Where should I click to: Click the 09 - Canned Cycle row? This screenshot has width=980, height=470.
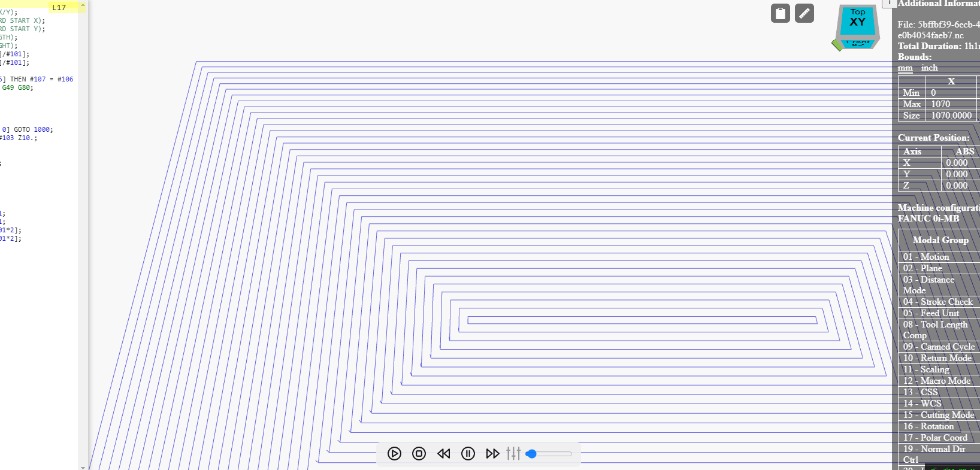click(x=939, y=347)
